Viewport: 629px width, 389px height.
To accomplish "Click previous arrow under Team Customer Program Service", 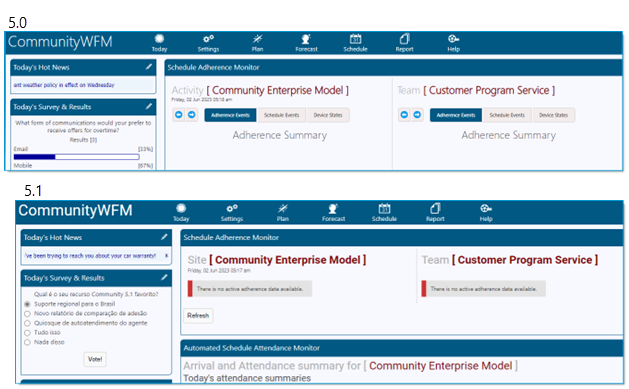I will click(404, 115).
